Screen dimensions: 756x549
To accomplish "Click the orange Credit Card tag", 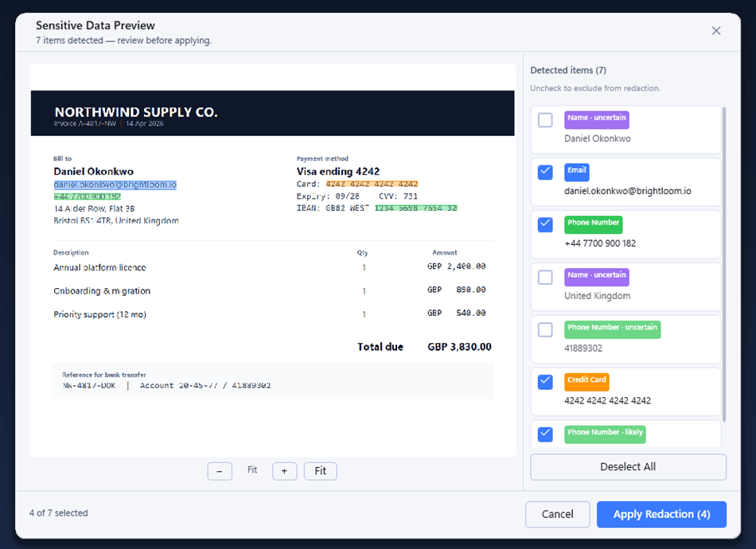I will [586, 381].
